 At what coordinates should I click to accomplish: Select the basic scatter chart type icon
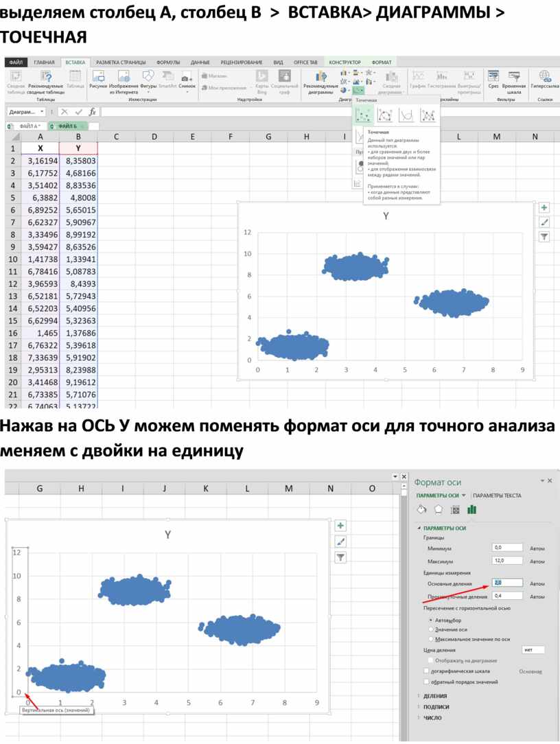[x=363, y=115]
